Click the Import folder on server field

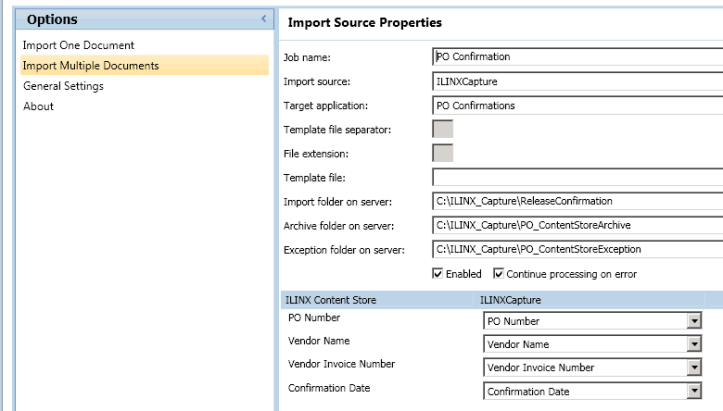coord(576,201)
